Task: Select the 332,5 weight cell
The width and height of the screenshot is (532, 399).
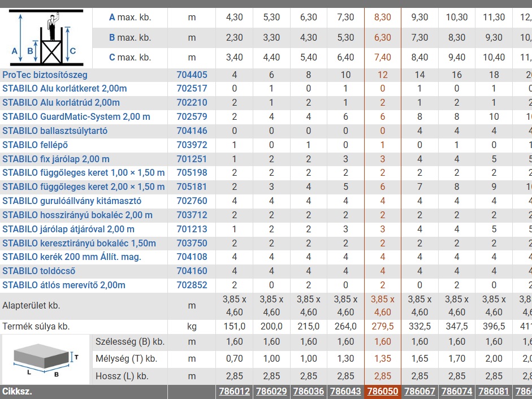Action: (x=419, y=327)
